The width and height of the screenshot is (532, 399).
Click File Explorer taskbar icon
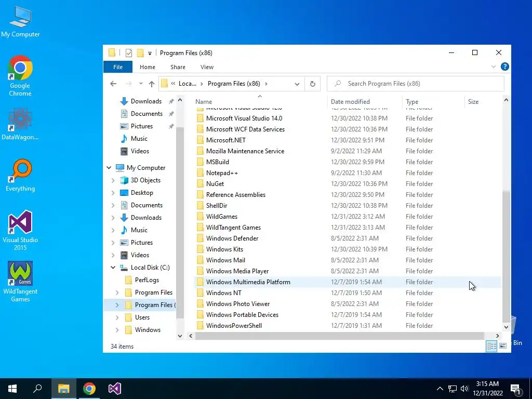coord(63,389)
